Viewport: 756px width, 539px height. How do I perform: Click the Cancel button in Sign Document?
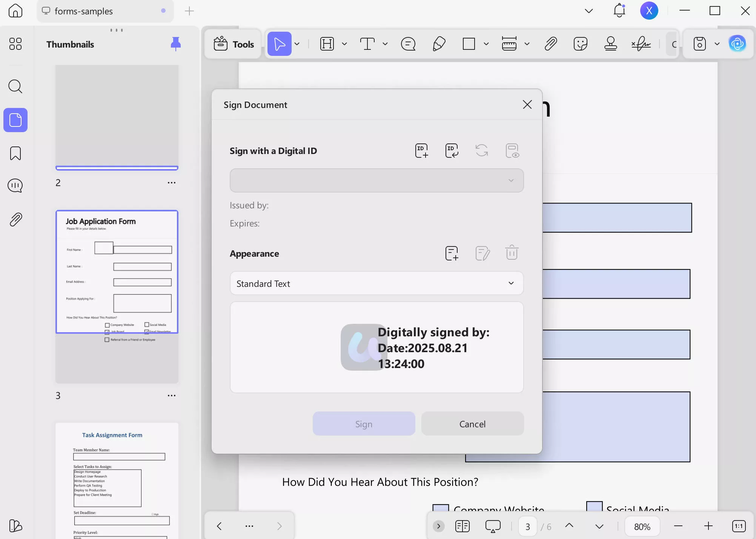[x=472, y=423]
